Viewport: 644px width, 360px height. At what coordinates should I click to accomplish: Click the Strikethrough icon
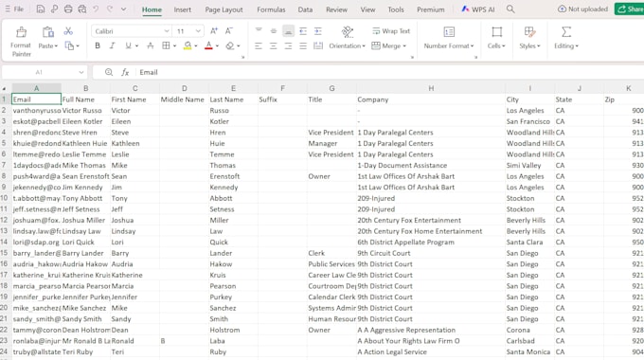(151, 45)
